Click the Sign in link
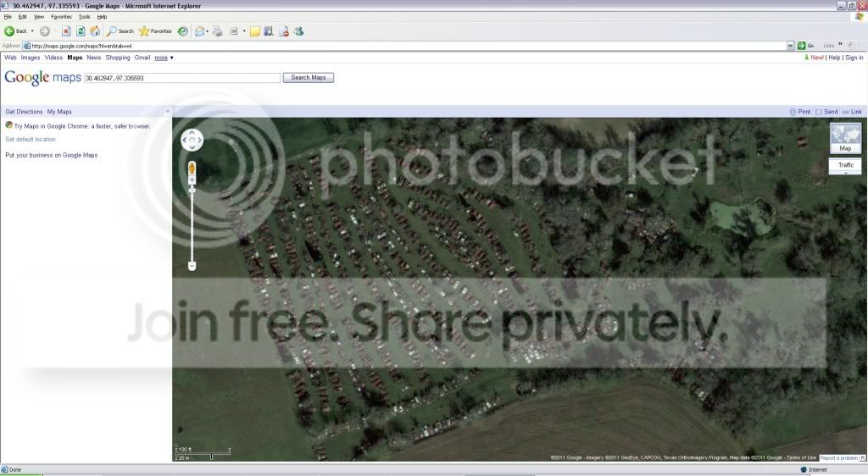Viewport: 868px width, 476px height. pyautogui.click(x=854, y=58)
